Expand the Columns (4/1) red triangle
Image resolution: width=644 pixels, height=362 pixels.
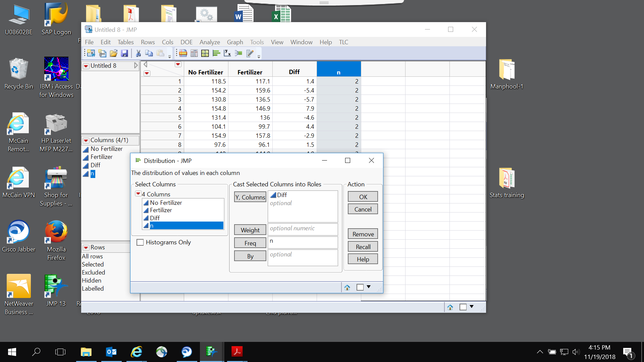coord(86,140)
